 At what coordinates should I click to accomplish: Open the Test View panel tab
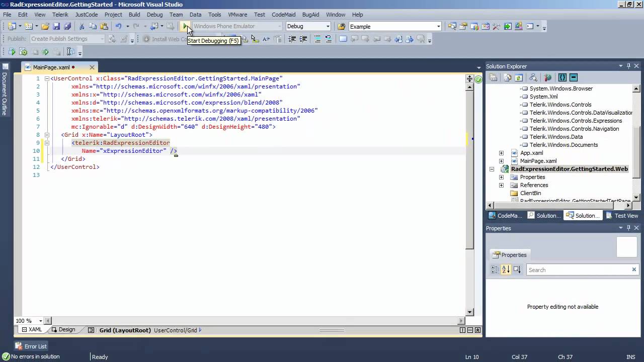click(622, 216)
